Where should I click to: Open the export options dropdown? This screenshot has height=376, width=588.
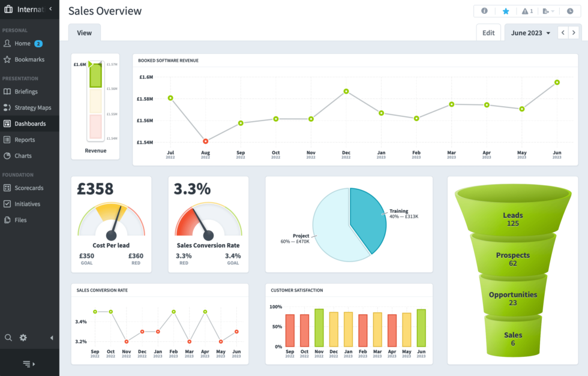(x=547, y=11)
